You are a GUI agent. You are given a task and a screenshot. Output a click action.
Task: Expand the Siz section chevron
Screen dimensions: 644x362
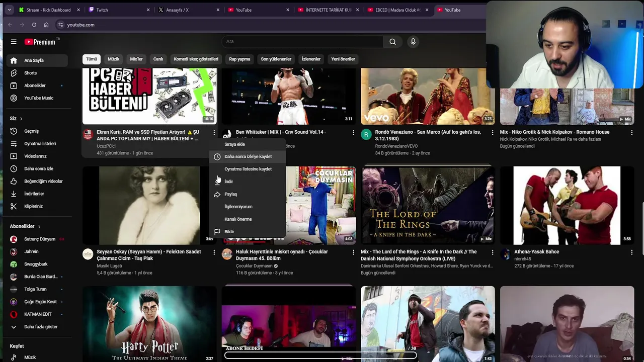click(21, 119)
